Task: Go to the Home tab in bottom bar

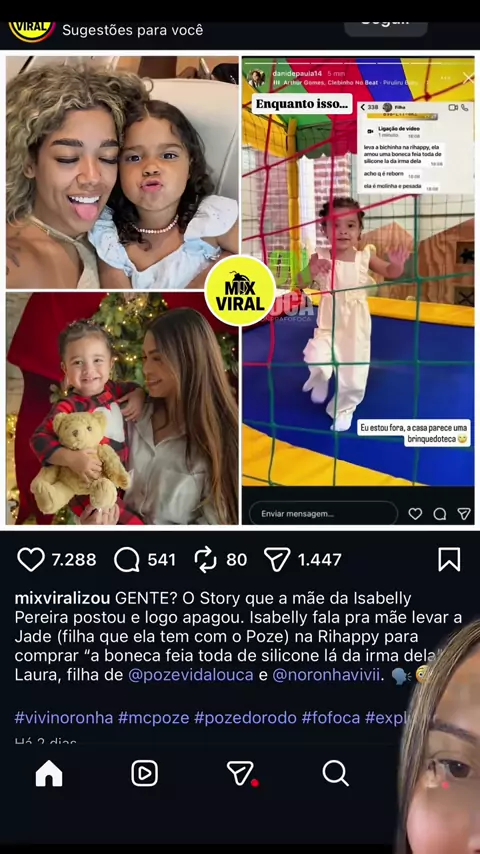Action: 49,773
